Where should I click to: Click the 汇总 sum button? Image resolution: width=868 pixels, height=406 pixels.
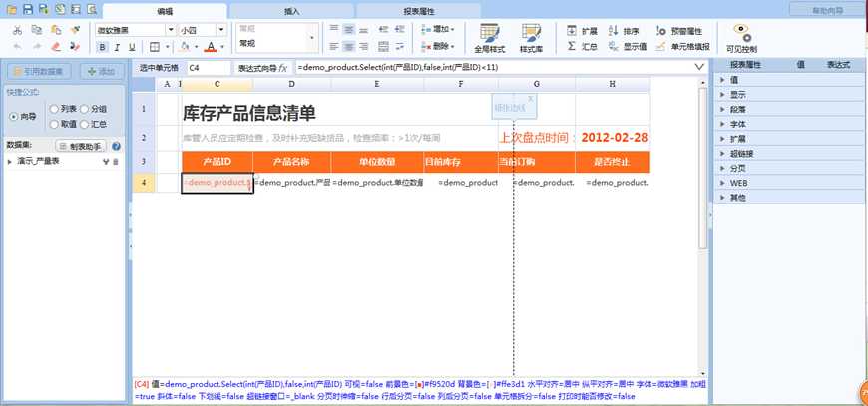coord(583,47)
